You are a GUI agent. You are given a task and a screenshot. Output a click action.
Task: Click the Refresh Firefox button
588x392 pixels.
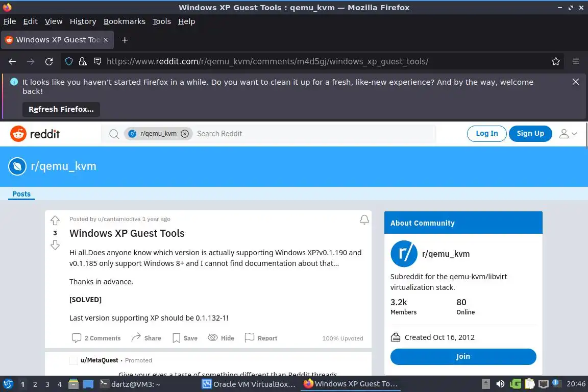61,109
